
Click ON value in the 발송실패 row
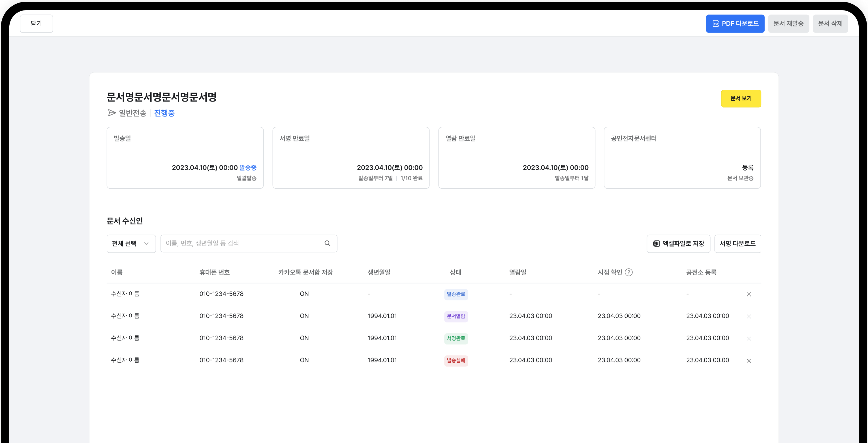pyautogui.click(x=304, y=360)
